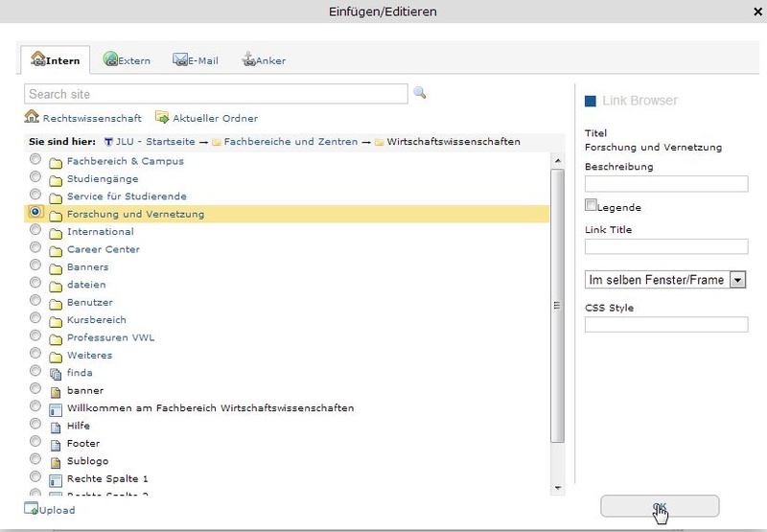Click folder icon beside Career Center
Screen dimensions: 767x532
coord(56,251)
